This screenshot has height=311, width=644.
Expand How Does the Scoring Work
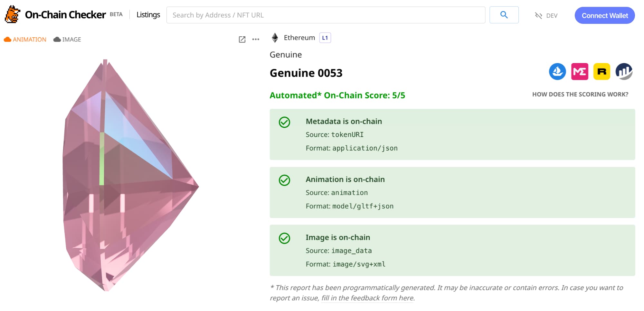tap(580, 94)
